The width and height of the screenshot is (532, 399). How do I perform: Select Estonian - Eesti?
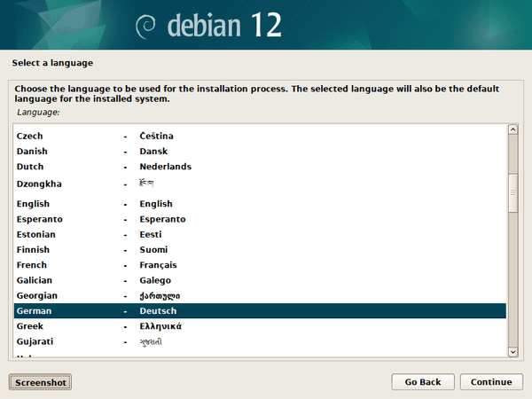click(x=35, y=234)
